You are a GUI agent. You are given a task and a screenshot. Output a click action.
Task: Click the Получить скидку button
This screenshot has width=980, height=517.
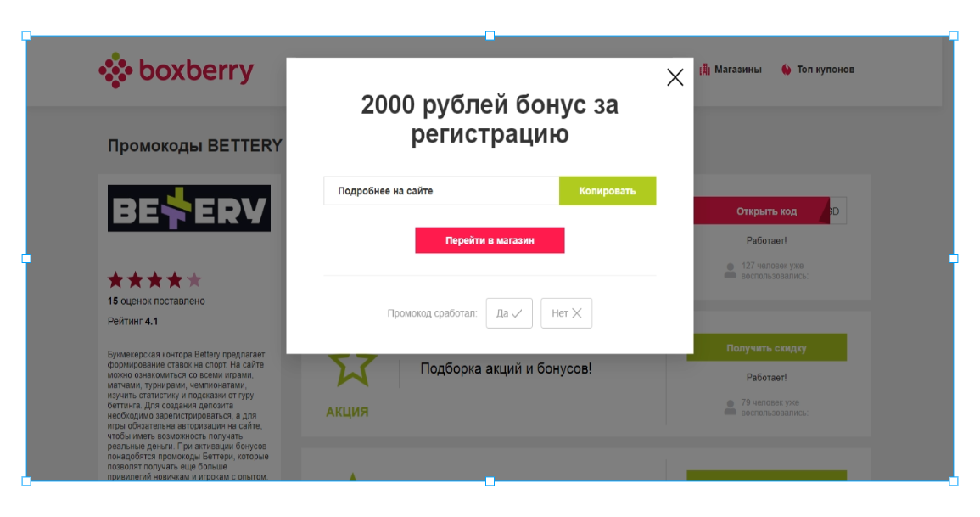point(767,347)
